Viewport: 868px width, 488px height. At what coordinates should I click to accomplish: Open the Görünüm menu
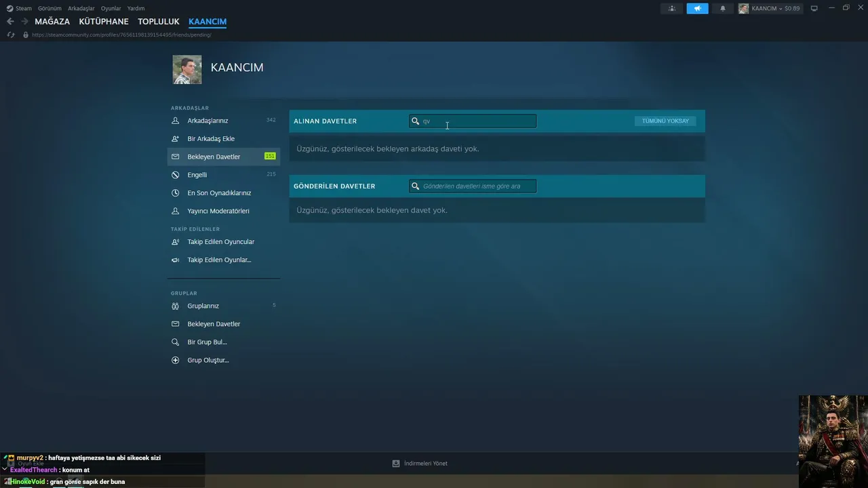click(50, 8)
